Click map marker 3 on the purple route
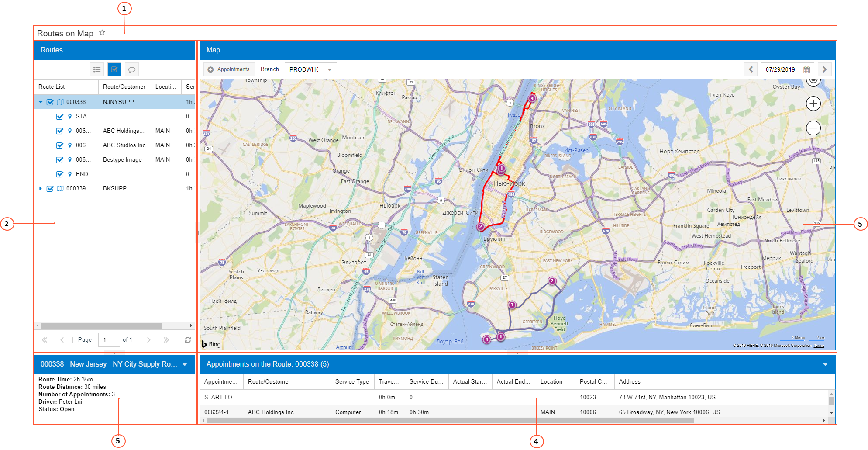Screen dimensions: 868x450 [x=512, y=305]
